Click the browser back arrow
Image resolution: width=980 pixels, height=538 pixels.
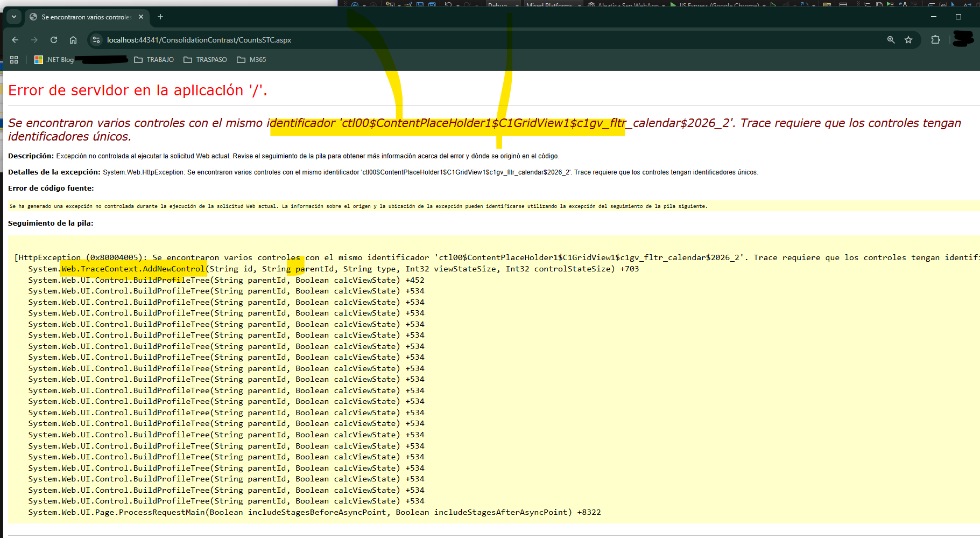click(15, 40)
